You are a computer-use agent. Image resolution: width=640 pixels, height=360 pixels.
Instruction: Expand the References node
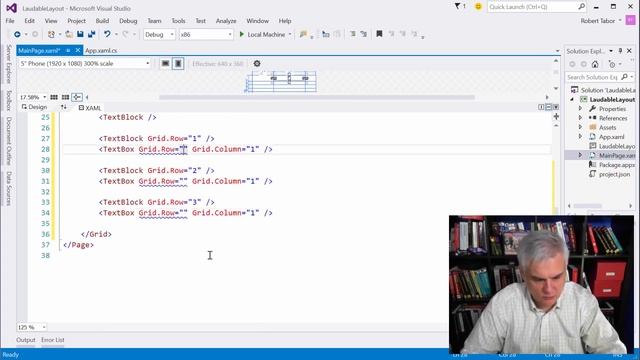[580, 118]
